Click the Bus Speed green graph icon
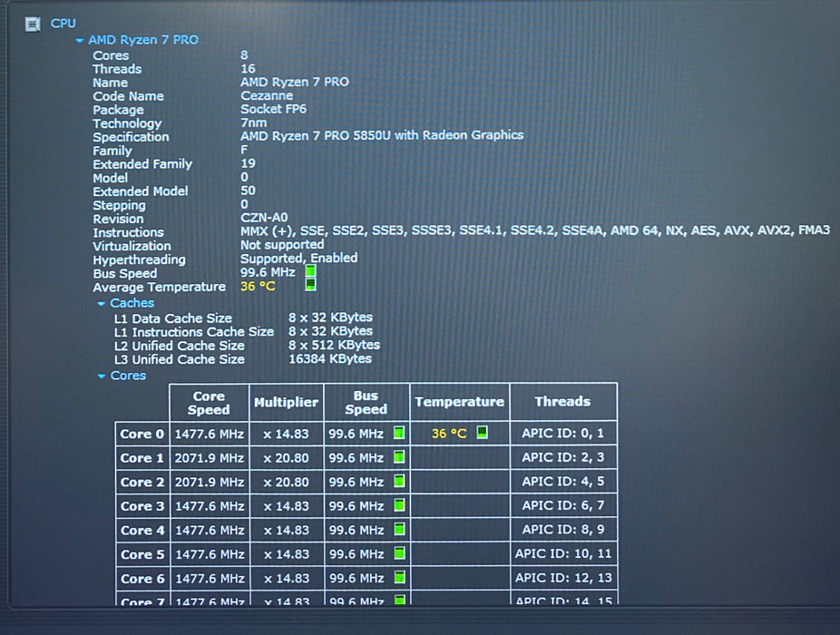 tap(310, 271)
